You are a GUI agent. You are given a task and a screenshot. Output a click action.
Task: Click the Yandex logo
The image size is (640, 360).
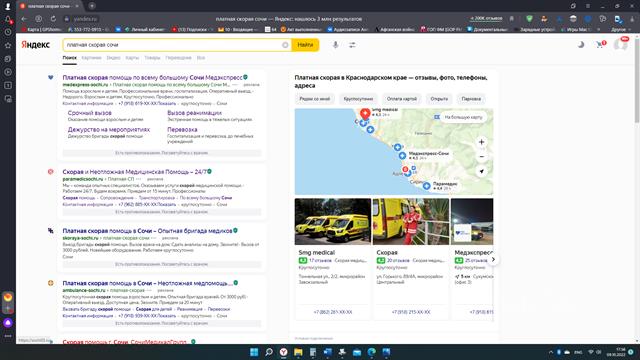coord(36,44)
